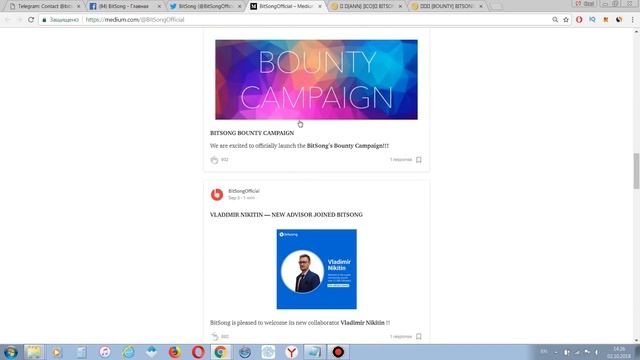Open the red Opera extension icon

coord(579,20)
